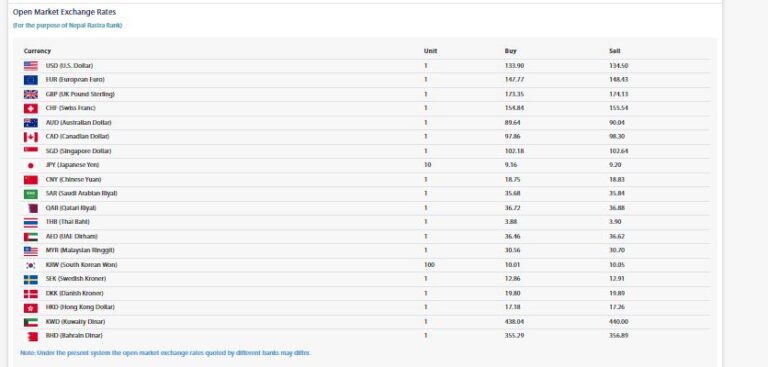Click the South Korean flag icon

pyautogui.click(x=30, y=265)
